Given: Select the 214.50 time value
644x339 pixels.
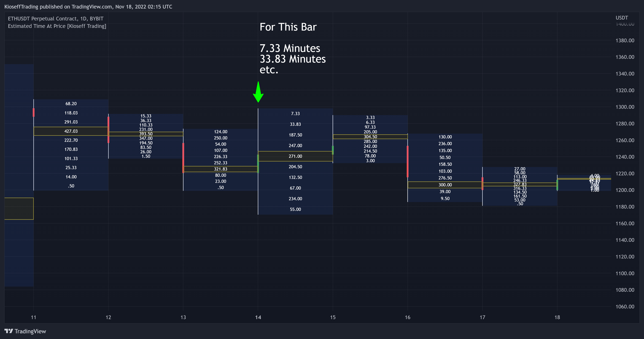Looking at the screenshot, I should [x=371, y=151].
